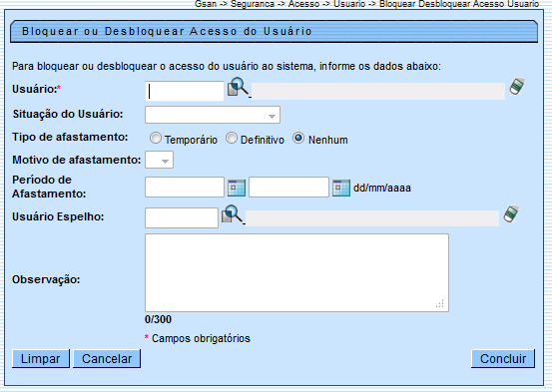Click the 'dd/mm/aaaa' date format hint

click(x=382, y=188)
